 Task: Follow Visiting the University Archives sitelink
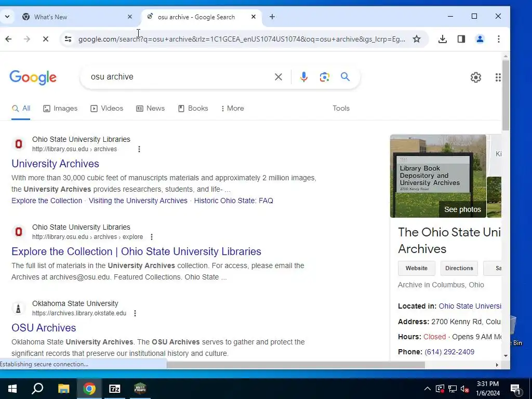(x=138, y=201)
